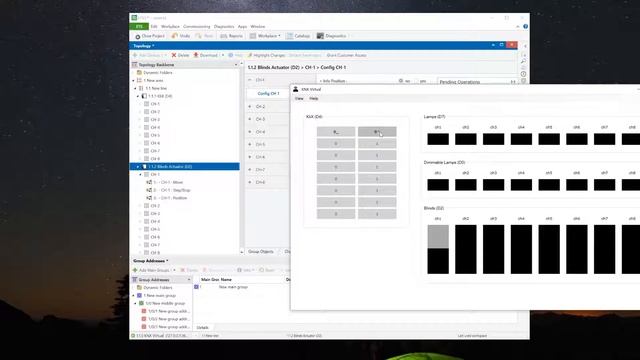Expand CH-8 in the parameter channel list
The height and width of the screenshot is (360, 640).
[x=250, y=182]
